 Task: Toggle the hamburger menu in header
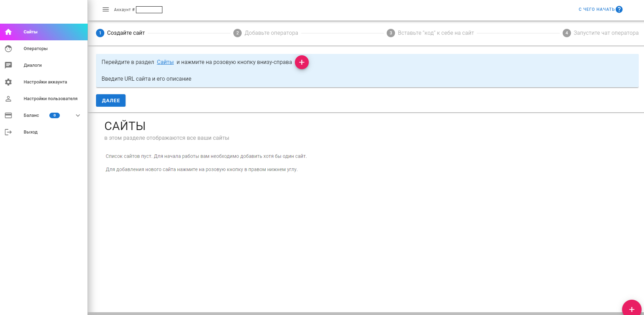pyautogui.click(x=106, y=9)
